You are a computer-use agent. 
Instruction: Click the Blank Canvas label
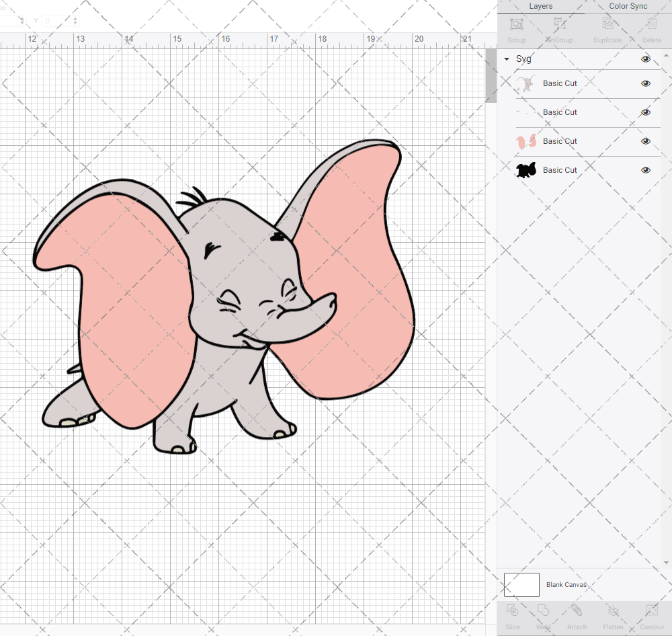[x=566, y=584]
